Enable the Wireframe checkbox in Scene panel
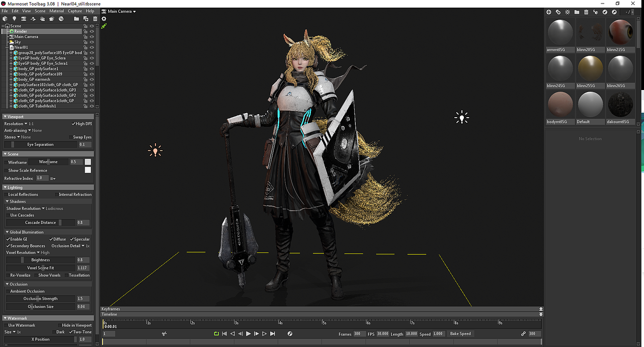Viewport: 644px width, 347px height. [7, 162]
